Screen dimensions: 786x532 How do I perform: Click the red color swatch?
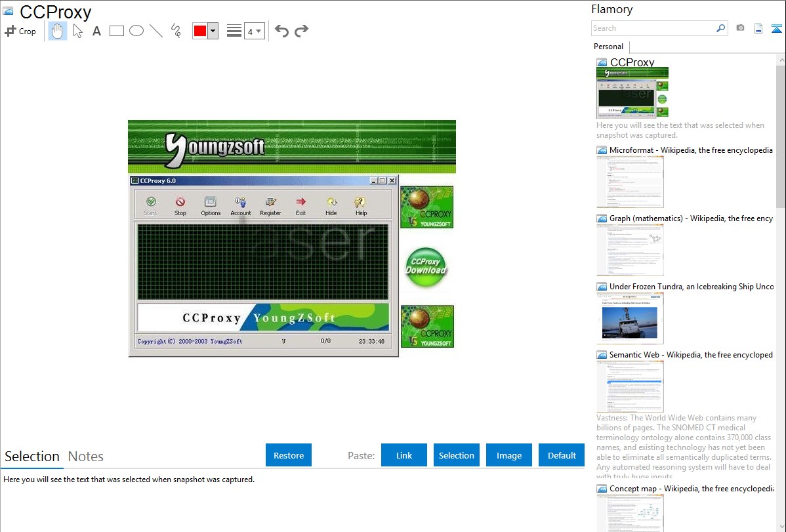click(x=200, y=31)
